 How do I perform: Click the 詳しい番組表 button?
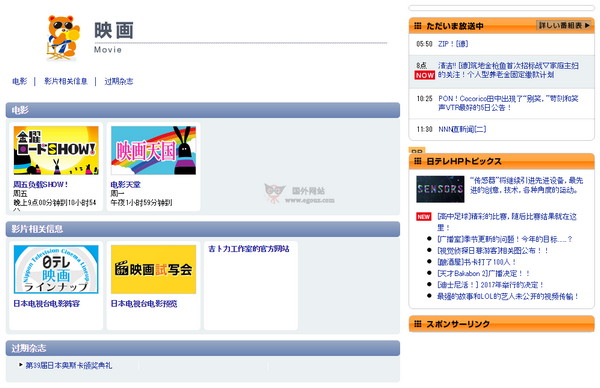click(x=564, y=25)
